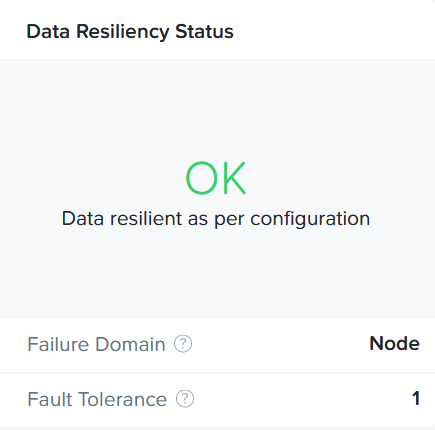The width and height of the screenshot is (435, 430).
Task: Click empty space in Fault Tolerance row
Action: click(x=300, y=399)
